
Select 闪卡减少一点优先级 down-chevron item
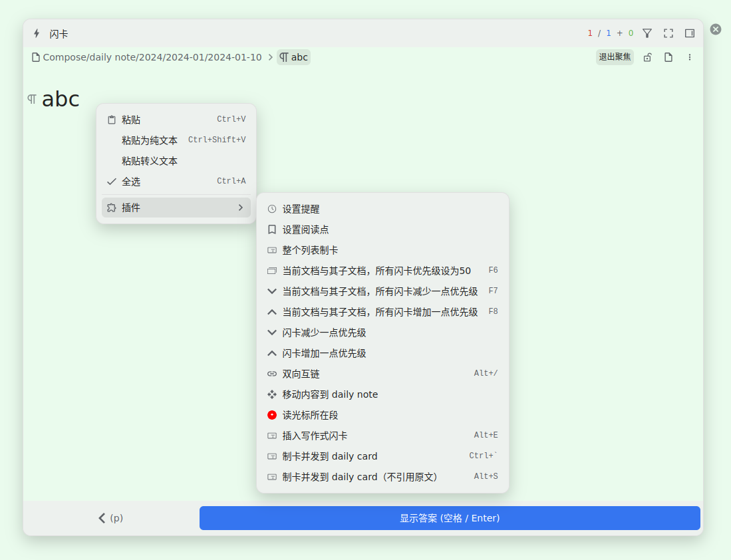pos(324,333)
